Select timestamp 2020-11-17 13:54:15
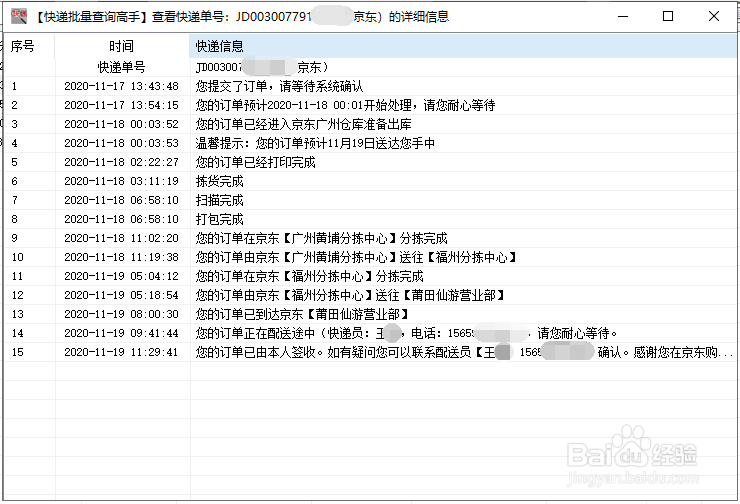Image resolution: width=740 pixels, height=504 pixels. (x=121, y=105)
